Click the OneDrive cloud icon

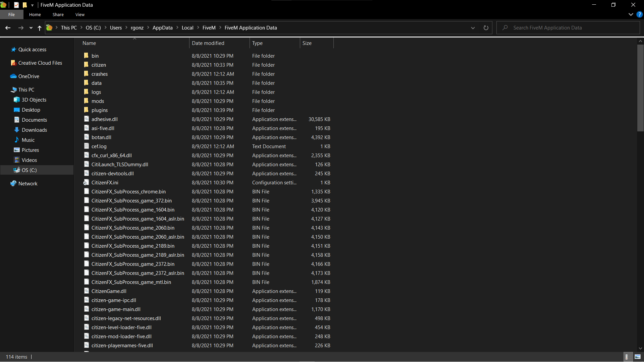tap(13, 76)
